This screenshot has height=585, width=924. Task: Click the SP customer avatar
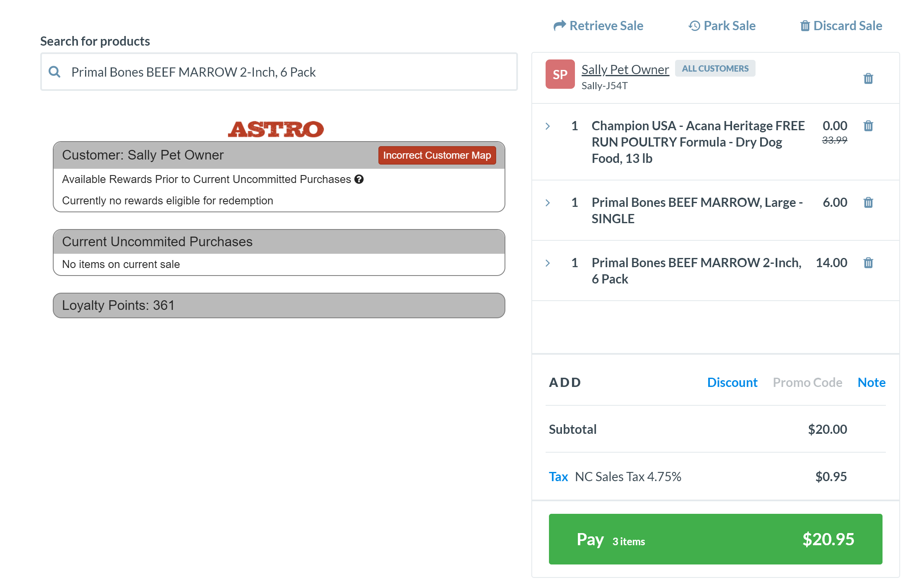(560, 75)
